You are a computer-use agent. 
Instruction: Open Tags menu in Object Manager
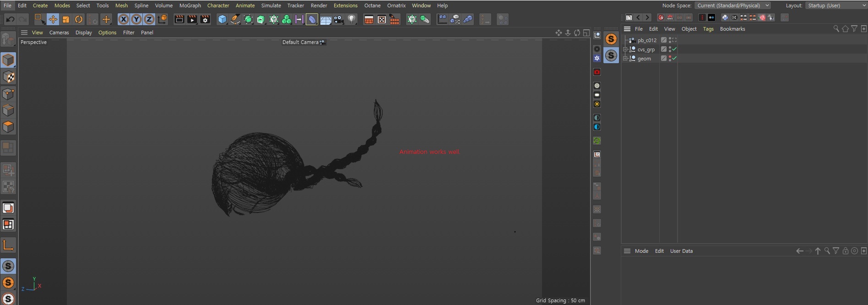[708, 29]
